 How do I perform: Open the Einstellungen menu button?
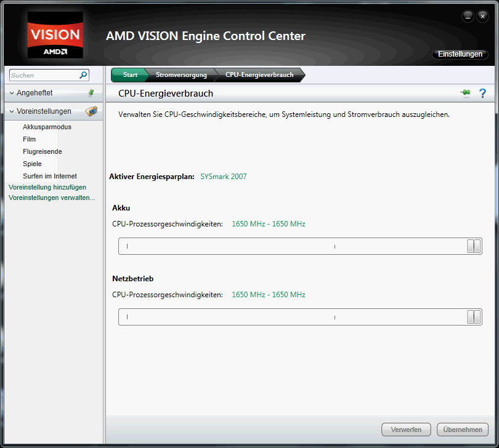click(x=460, y=54)
